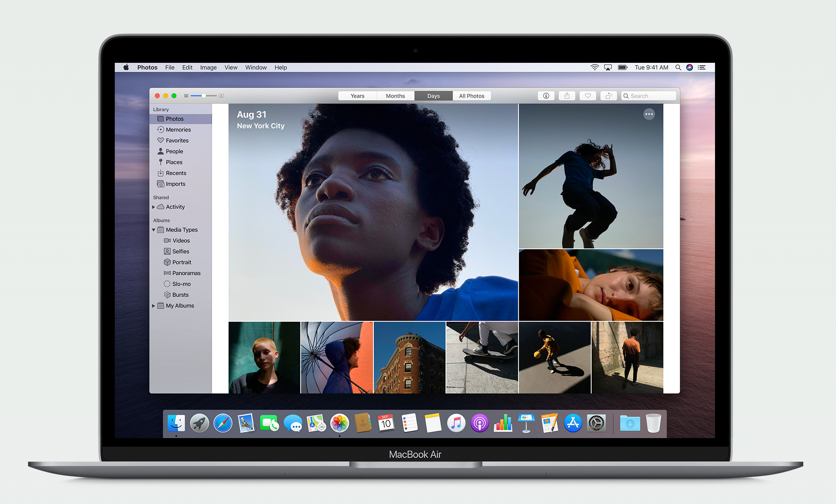
Task: Open the Places sidebar item
Action: click(174, 162)
